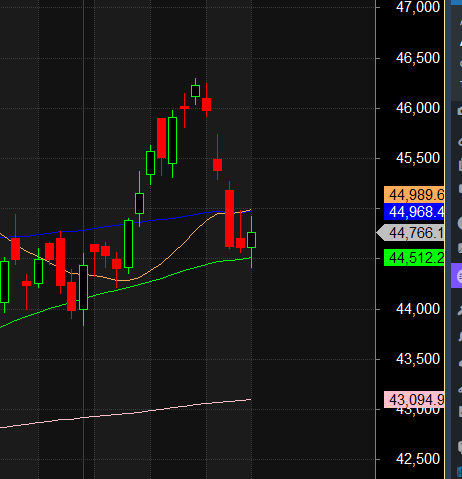Click the 47,000 price axis label

pyautogui.click(x=418, y=7)
